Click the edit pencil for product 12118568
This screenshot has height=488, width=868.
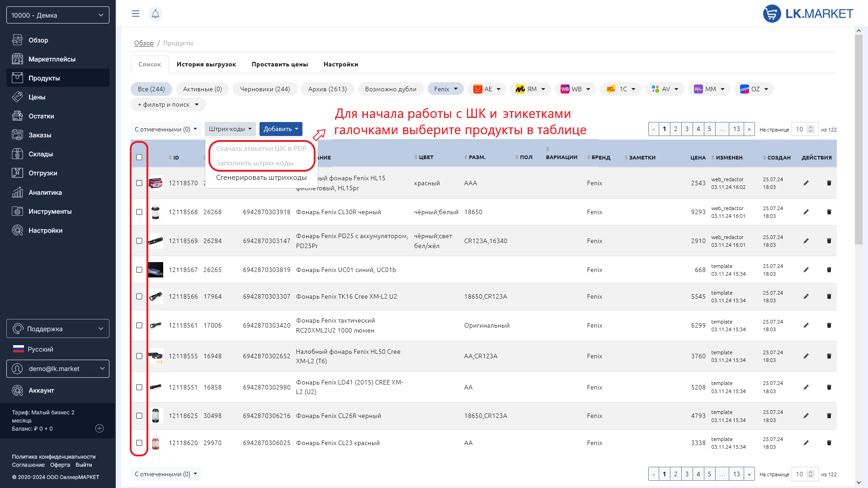[x=806, y=212]
